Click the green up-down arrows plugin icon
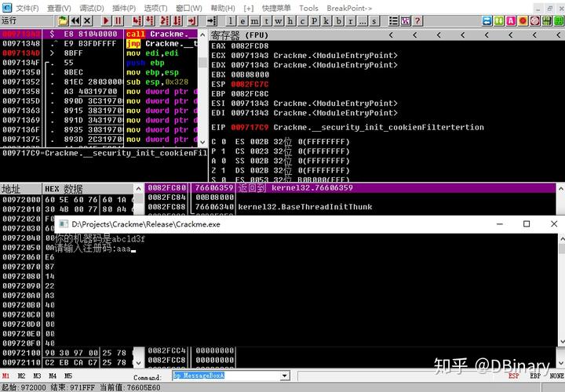Screen dimensions: 565x392 click(x=499, y=21)
